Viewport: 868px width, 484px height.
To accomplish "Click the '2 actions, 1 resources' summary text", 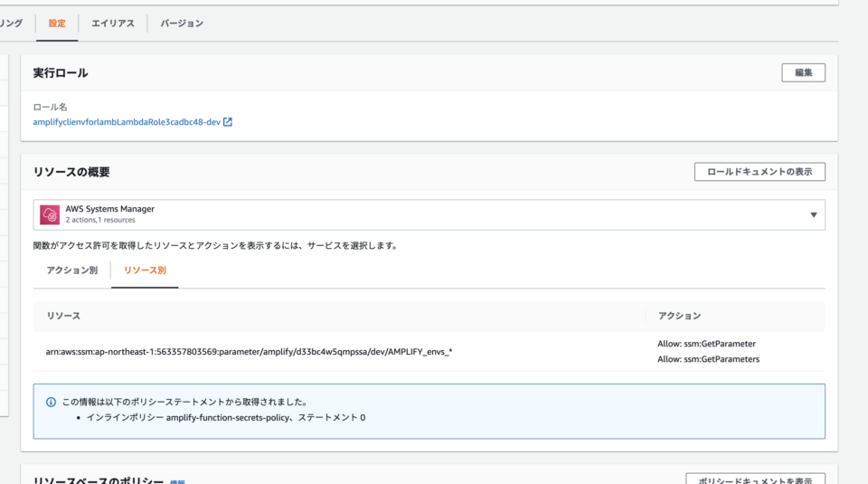I will (x=100, y=220).
